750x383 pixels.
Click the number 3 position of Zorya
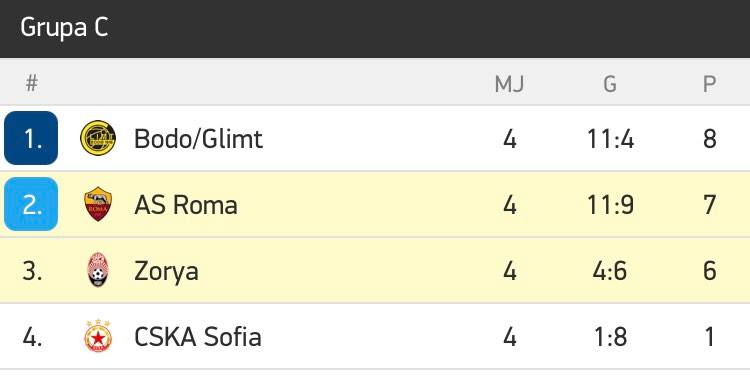[32, 271]
